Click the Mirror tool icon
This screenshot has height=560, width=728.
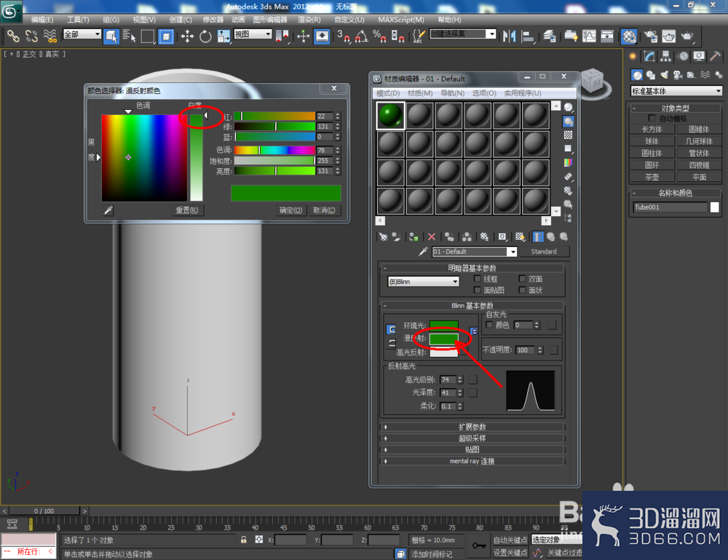[510, 36]
